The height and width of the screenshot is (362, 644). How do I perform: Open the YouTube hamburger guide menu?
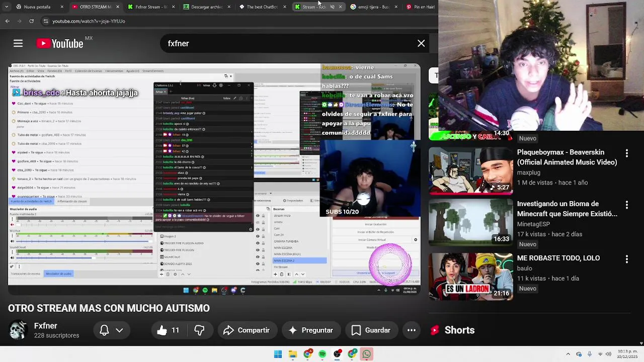click(18, 44)
